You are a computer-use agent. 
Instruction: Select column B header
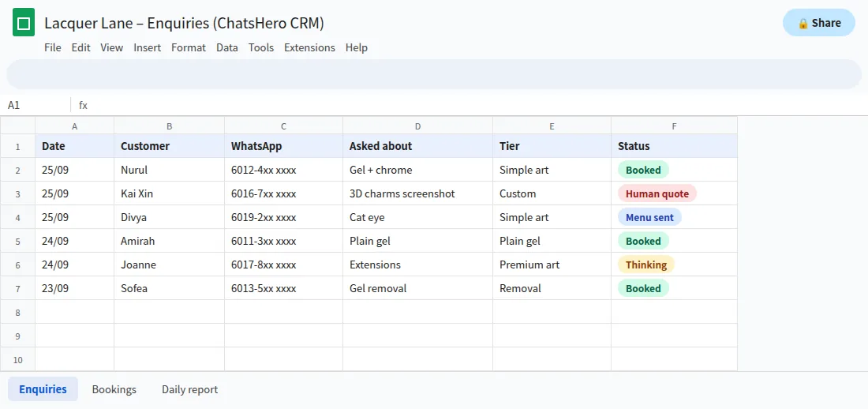(x=170, y=126)
